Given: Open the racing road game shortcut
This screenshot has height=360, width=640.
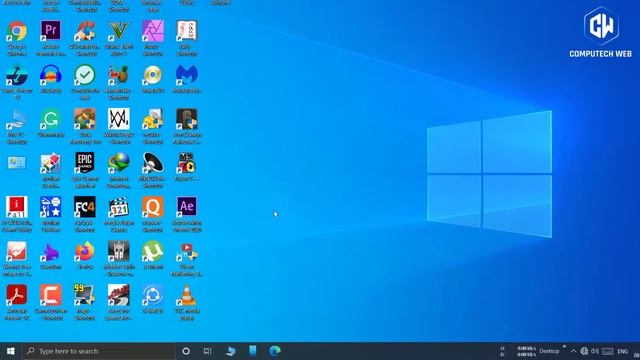Looking at the screenshot, I should (119, 295).
